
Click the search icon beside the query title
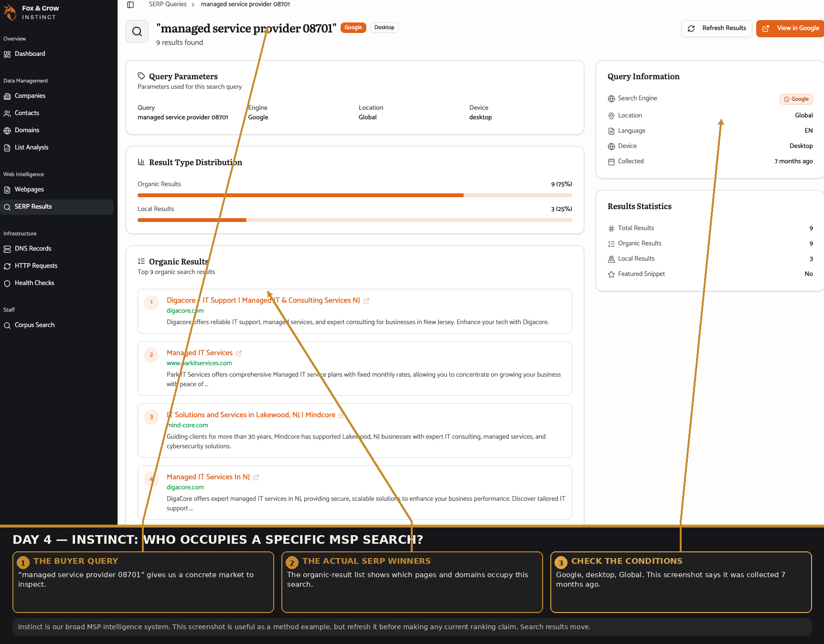tap(137, 32)
